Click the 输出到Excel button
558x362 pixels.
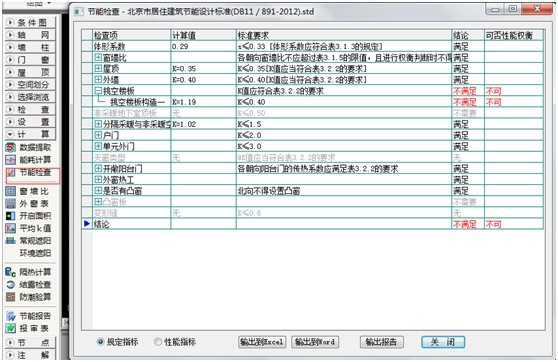[x=262, y=342]
